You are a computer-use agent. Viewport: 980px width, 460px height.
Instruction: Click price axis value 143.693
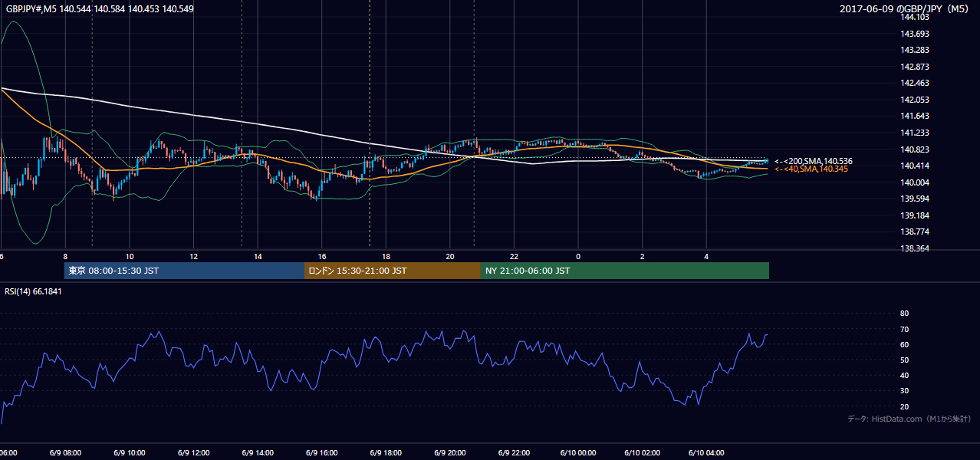click(916, 34)
